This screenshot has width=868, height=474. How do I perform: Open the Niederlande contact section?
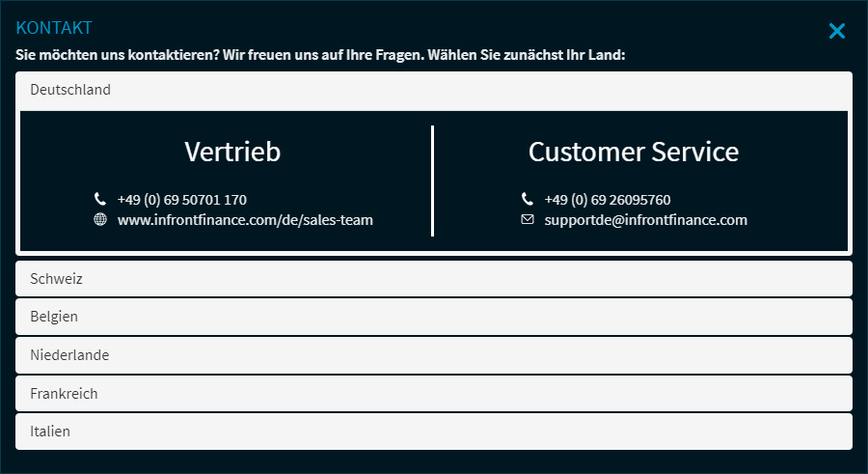[x=433, y=355]
